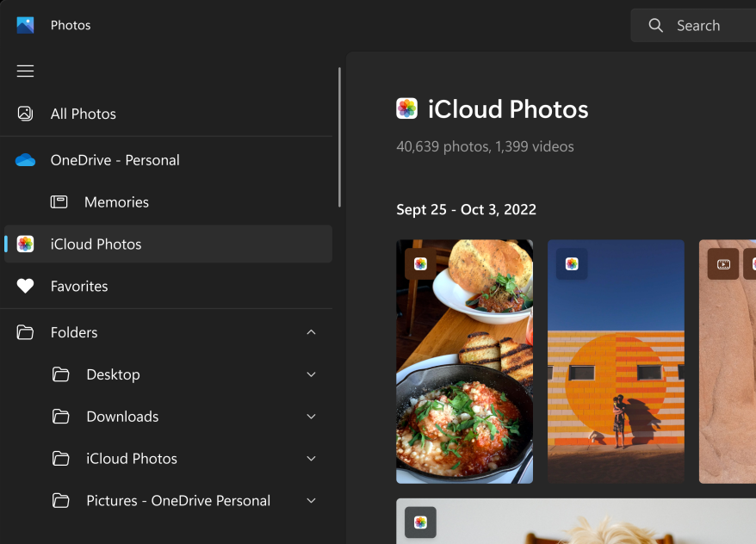Click the search magnifier icon

tap(655, 25)
